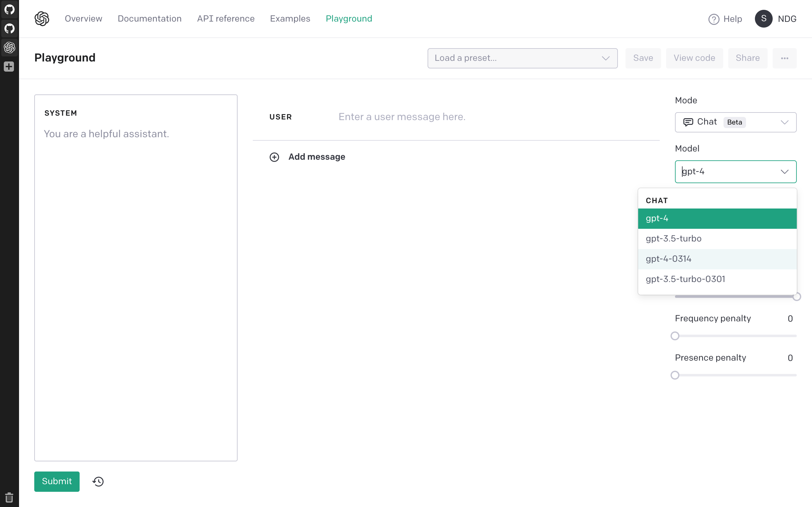Open the prompt history clock icon

[98, 482]
